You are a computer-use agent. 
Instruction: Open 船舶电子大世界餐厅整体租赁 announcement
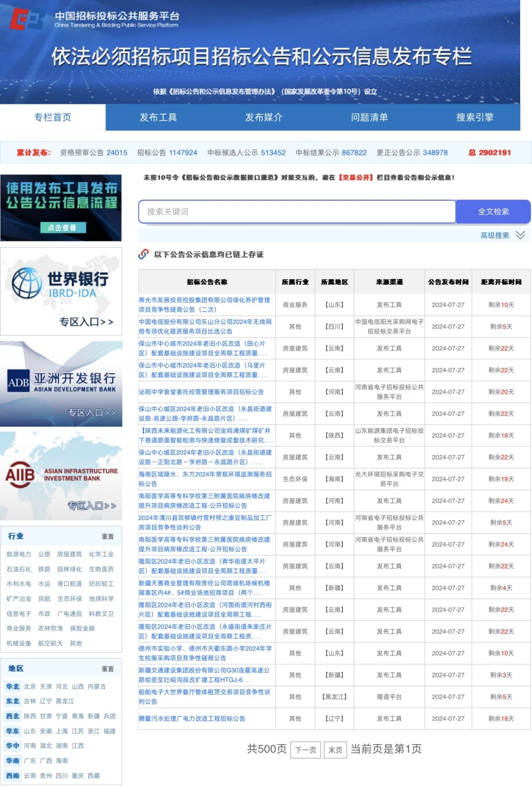204,697
